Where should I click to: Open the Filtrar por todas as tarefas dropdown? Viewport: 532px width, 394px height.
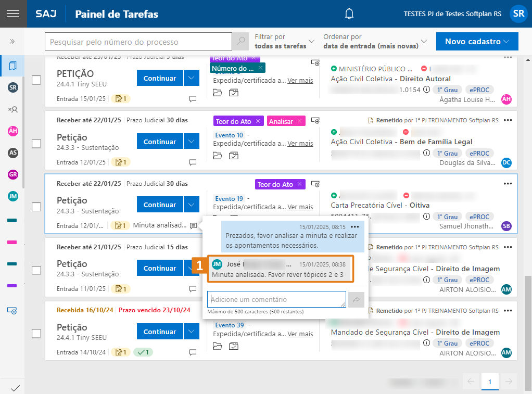[285, 42]
